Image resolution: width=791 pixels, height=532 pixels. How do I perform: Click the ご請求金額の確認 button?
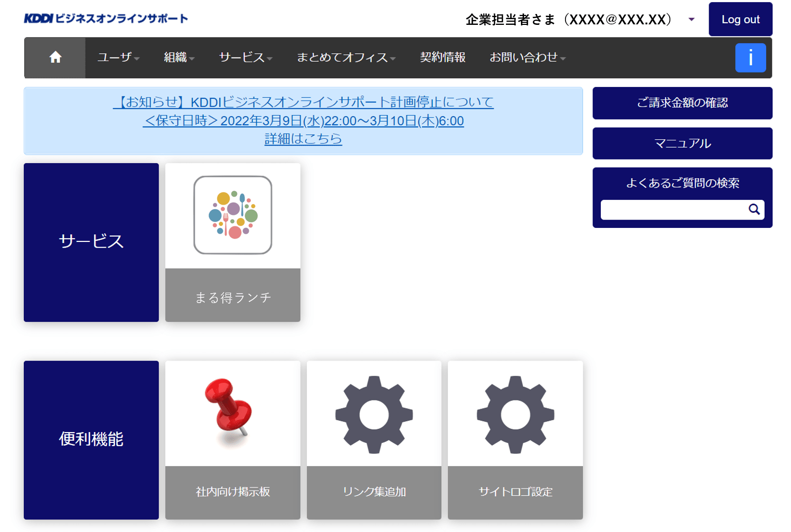click(x=682, y=103)
